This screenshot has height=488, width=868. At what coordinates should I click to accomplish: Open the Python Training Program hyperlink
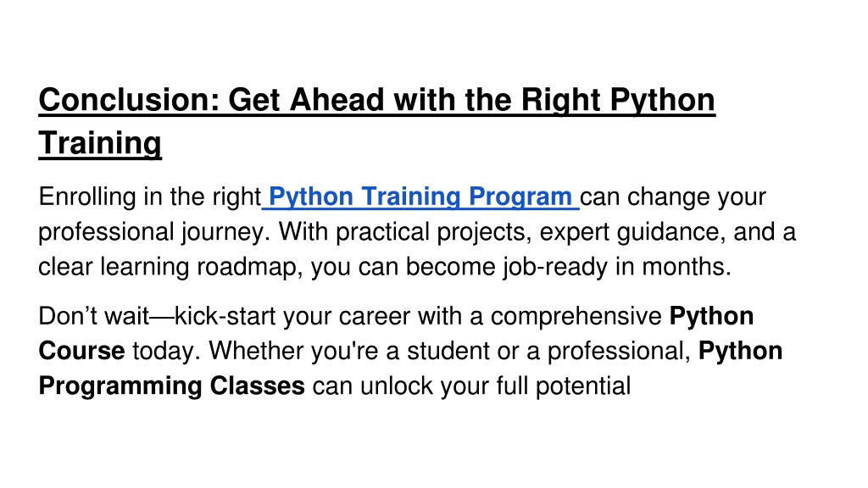420,197
